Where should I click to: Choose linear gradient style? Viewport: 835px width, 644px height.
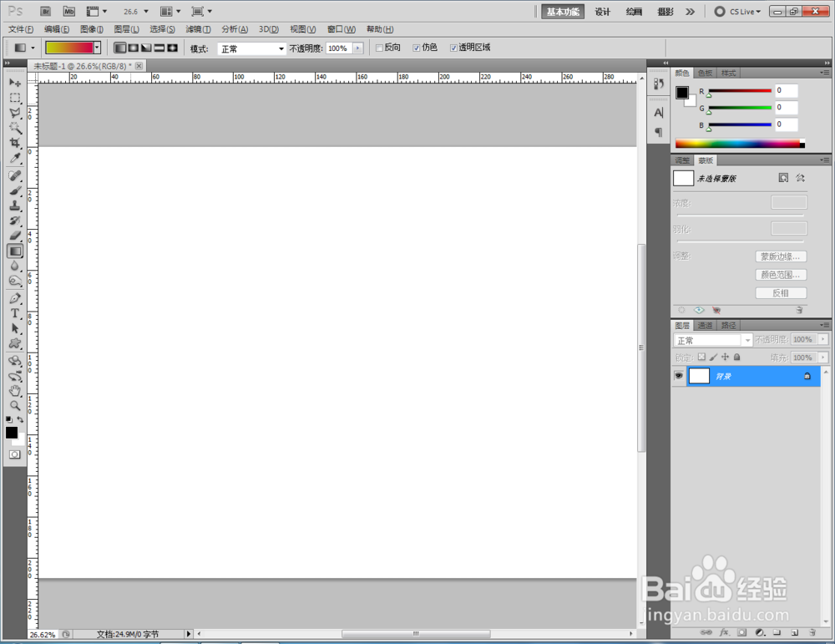120,48
